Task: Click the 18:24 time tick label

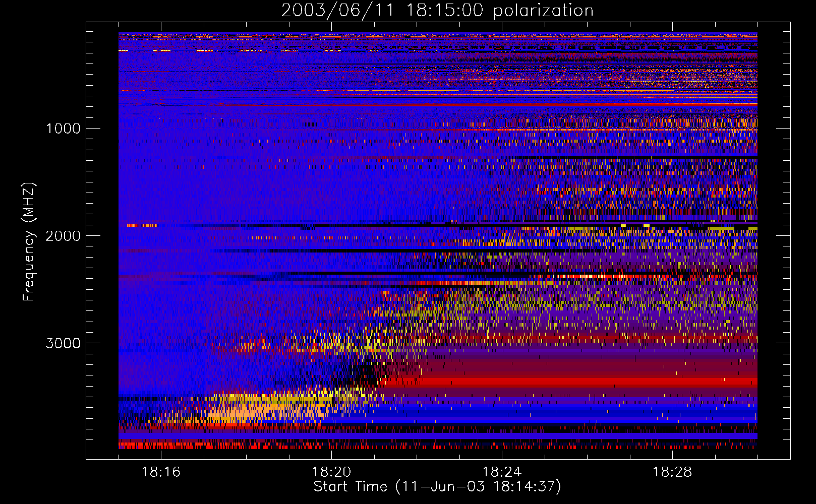Action: coord(502,472)
